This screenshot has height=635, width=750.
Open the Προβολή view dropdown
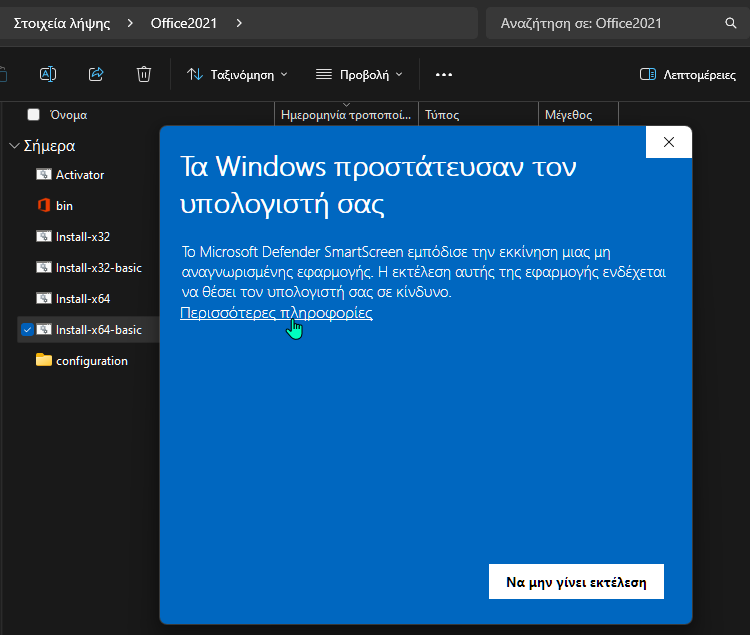[359, 75]
